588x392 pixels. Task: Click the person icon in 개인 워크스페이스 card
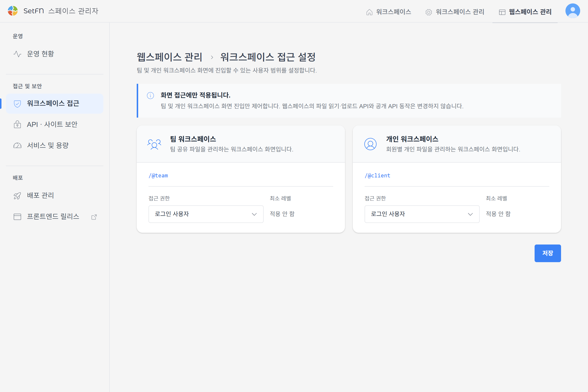point(370,144)
